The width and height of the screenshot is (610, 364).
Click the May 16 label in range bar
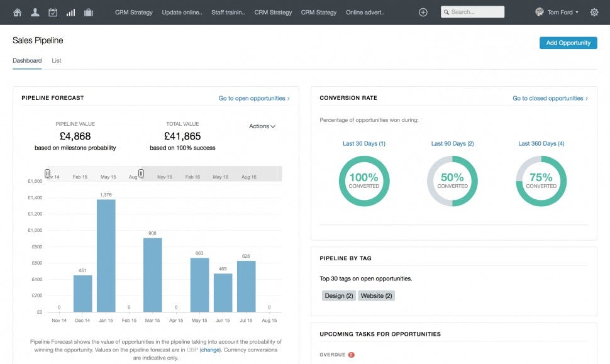(221, 177)
